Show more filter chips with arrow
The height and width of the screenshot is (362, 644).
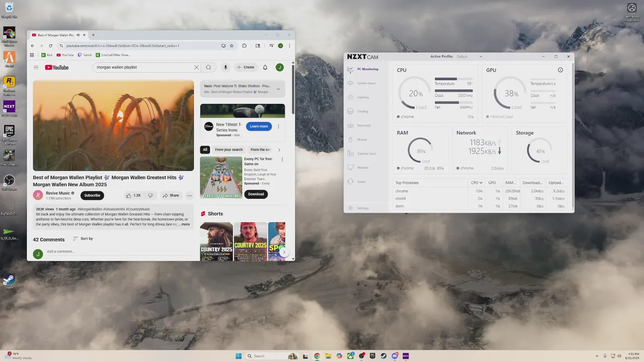click(279, 150)
